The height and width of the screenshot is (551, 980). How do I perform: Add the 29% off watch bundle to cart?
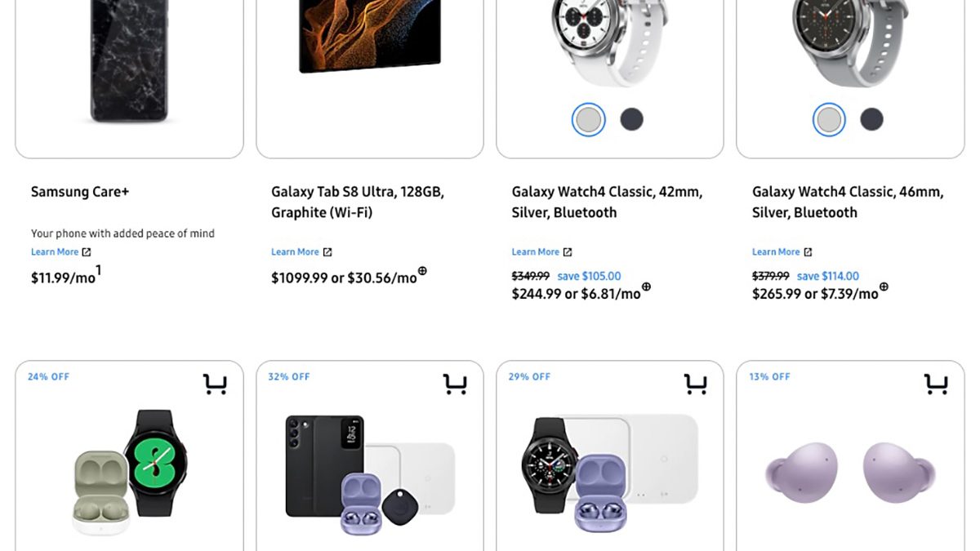tap(696, 384)
